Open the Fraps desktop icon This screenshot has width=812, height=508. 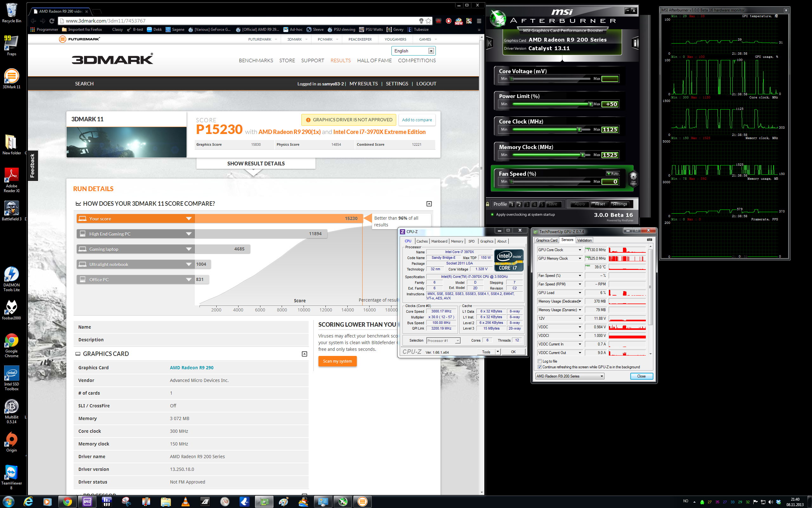click(x=11, y=46)
